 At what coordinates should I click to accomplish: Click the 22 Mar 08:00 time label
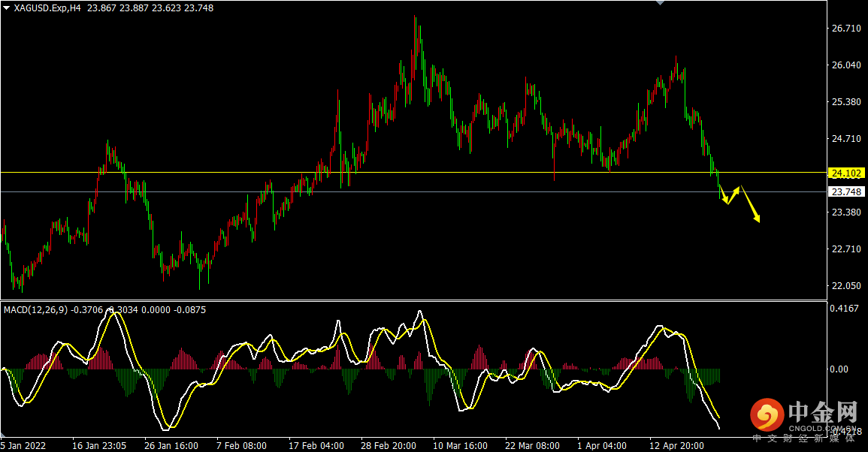532,446
